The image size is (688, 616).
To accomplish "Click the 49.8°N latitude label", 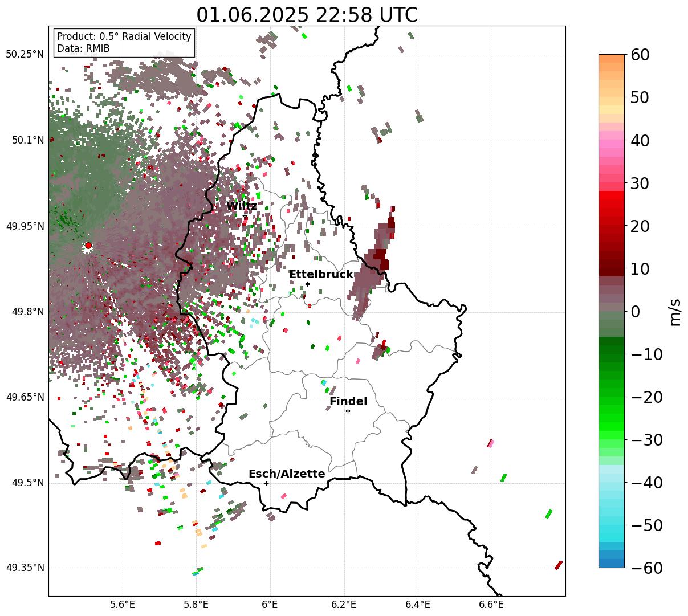I will click(x=27, y=312).
